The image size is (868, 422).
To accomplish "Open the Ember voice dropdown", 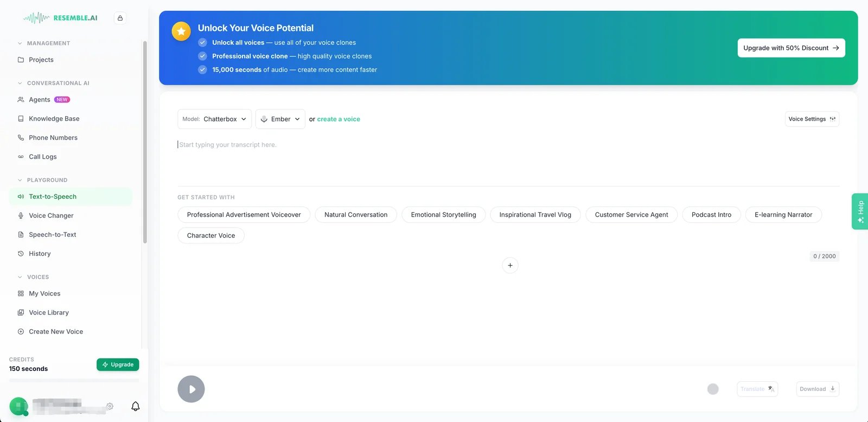I will coord(280,119).
